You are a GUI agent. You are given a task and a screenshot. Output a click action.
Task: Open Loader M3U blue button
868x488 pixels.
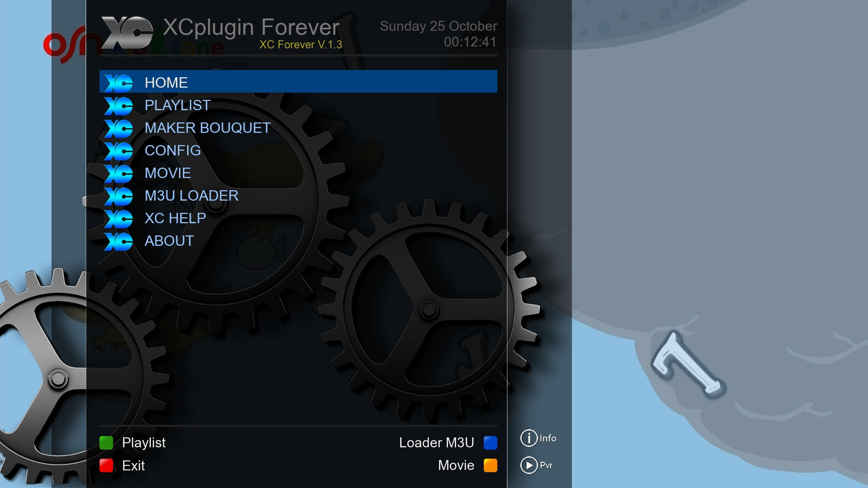(x=490, y=442)
